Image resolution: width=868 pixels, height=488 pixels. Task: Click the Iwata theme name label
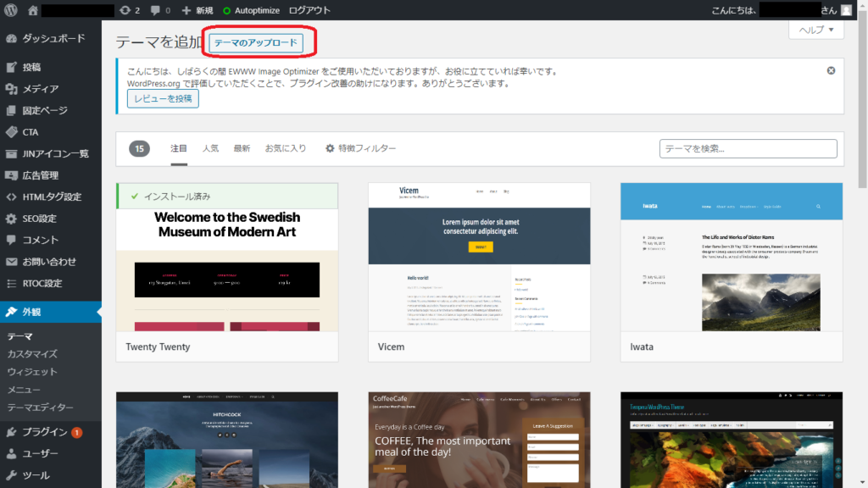point(642,347)
